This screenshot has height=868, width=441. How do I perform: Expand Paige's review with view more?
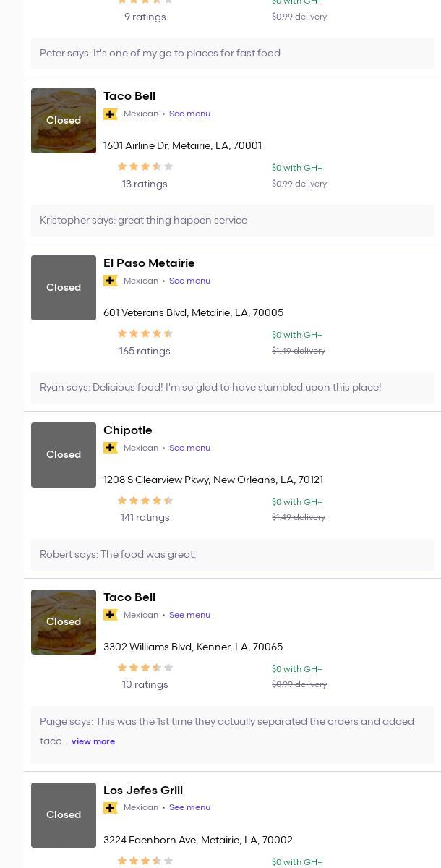coord(93,741)
